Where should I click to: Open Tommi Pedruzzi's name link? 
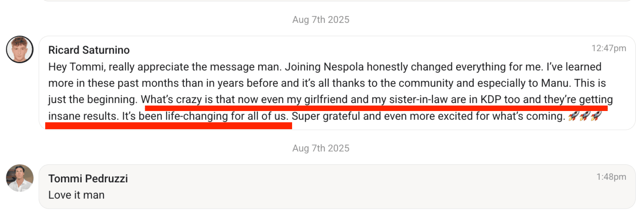[88, 178]
